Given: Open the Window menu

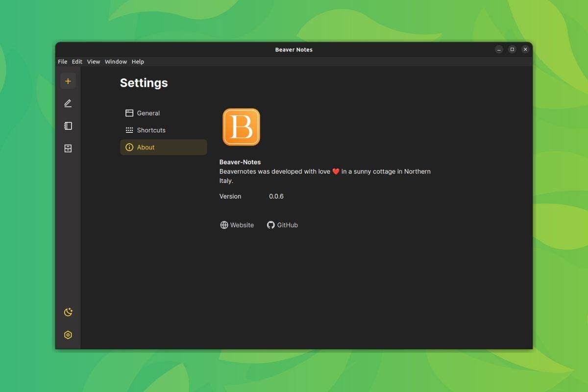Looking at the screenshot, I should (x=116, y=61).
